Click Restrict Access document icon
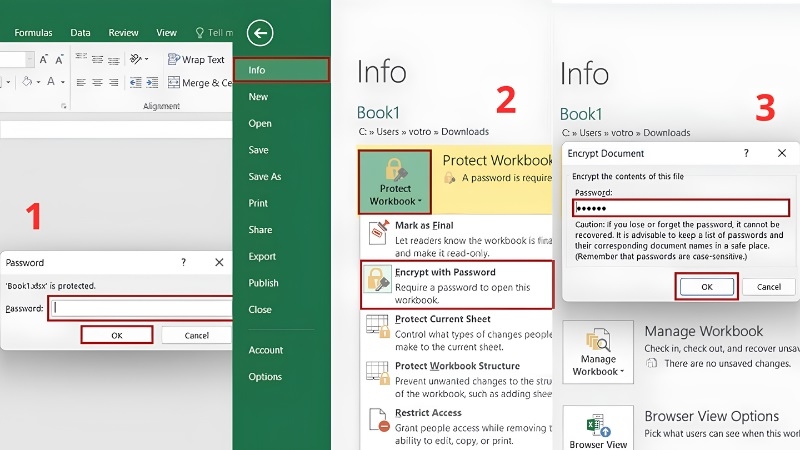 pos(379,420)
